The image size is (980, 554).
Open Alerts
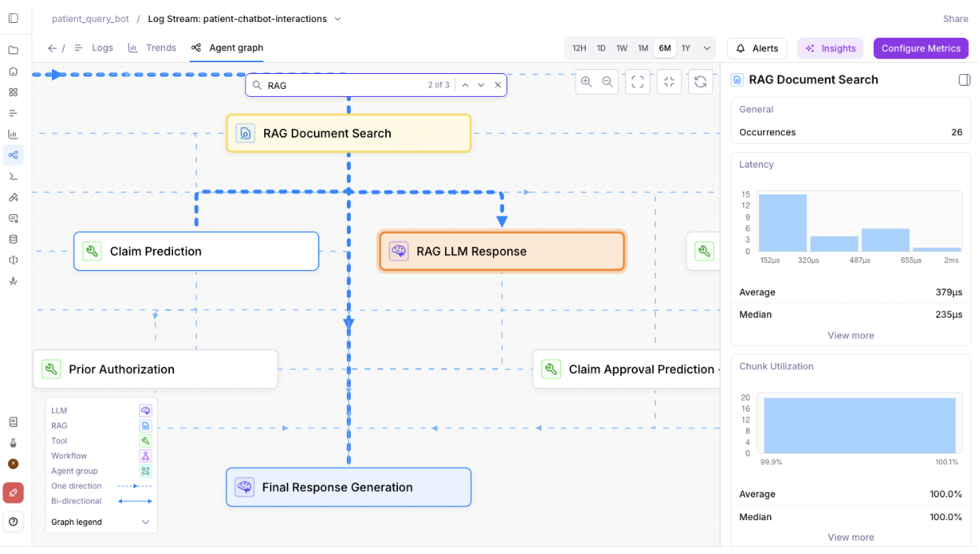point(757,48)
